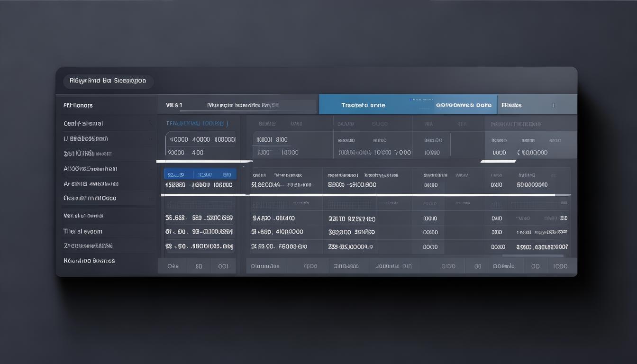
Task: Click the Olammdoe button in bottom bar
Action: point(265,266)
